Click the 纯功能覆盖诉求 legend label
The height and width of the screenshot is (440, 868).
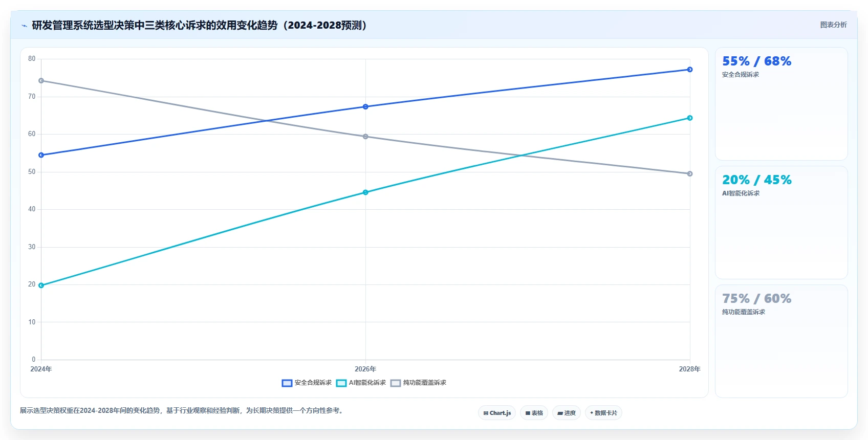click(425, 383)
